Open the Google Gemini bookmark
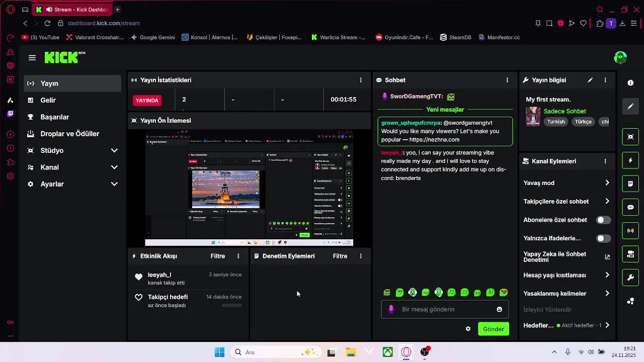Screen dimensions: 644x362 click(x=153, y=37)
